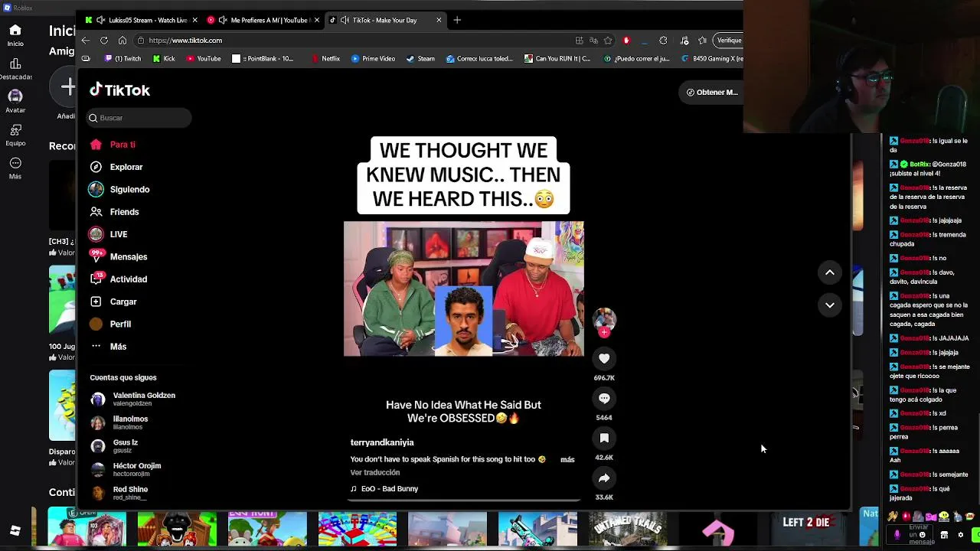Open the TikTok logo home link

pos(119,90)
